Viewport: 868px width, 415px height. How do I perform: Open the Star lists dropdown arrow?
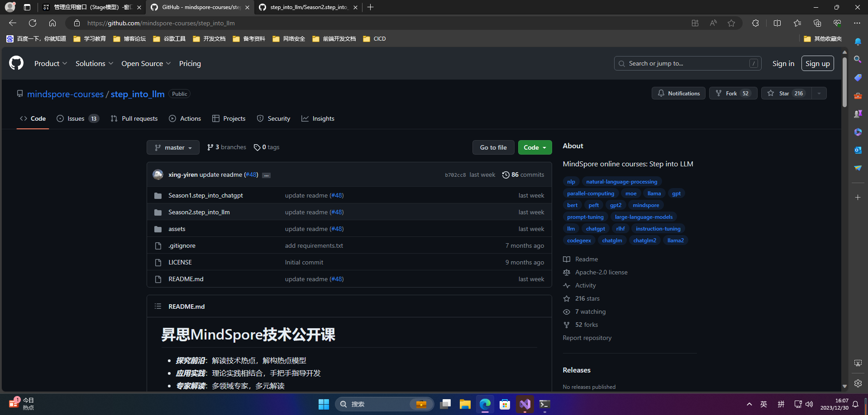tap(819, 93)
